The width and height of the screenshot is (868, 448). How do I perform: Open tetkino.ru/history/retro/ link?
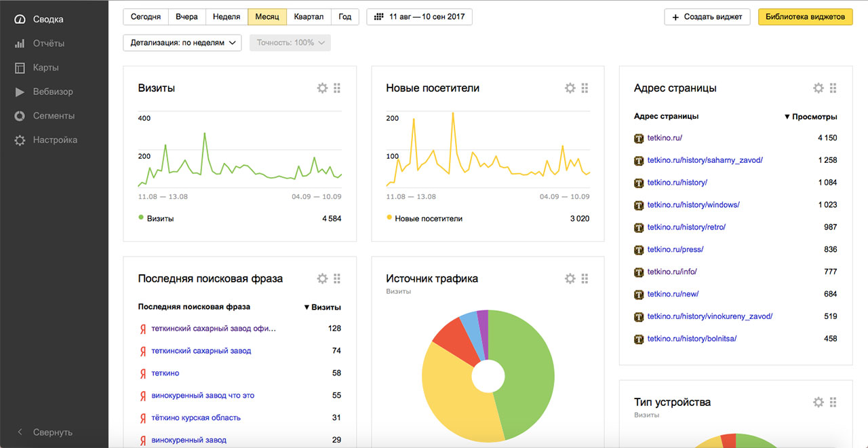[x=686, y=227]
